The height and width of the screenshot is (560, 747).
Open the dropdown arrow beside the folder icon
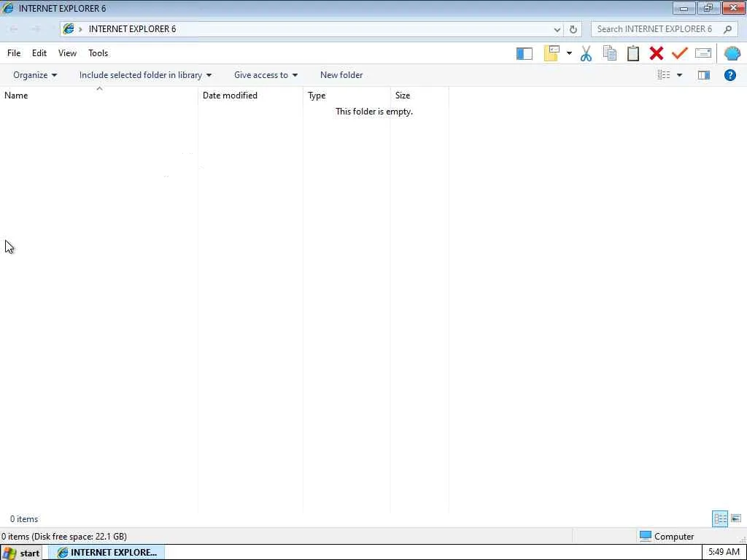point(569,53)
